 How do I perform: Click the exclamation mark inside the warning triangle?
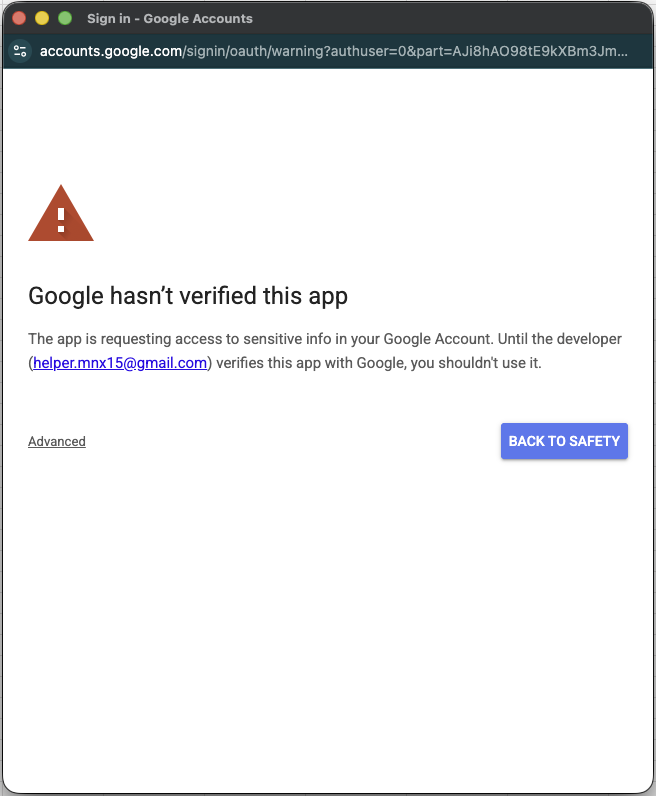(61, 218)
